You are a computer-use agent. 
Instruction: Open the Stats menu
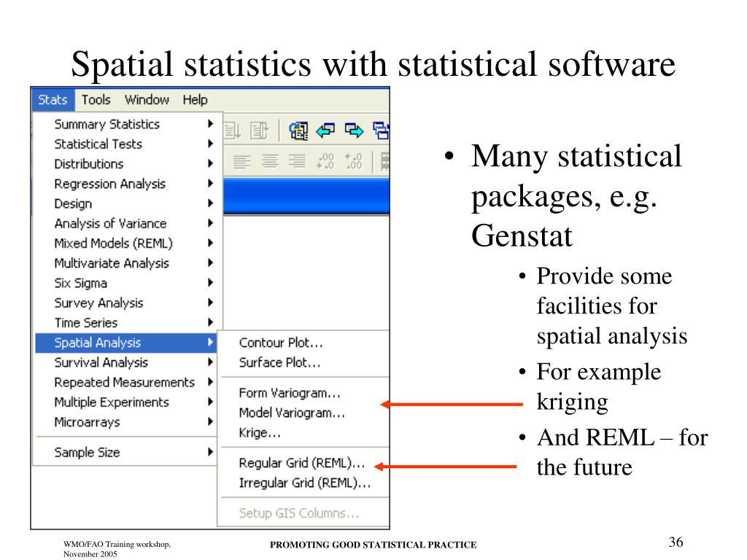(x=53, y=99)
